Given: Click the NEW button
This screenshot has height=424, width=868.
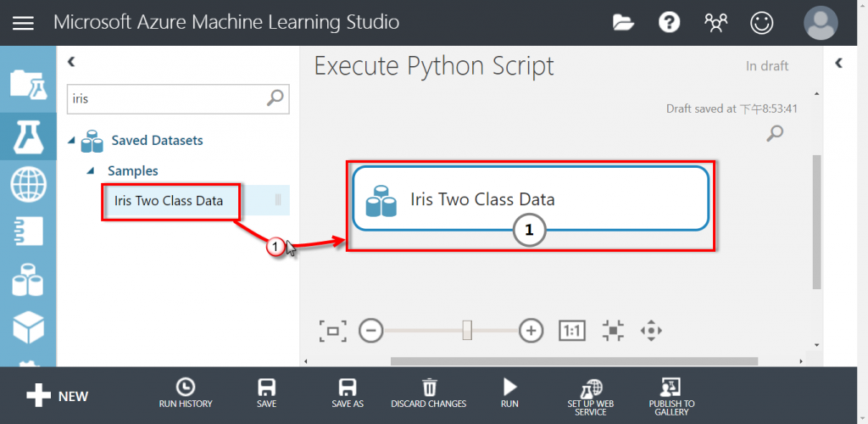Looking at the screenshot, I should (58, 396).
